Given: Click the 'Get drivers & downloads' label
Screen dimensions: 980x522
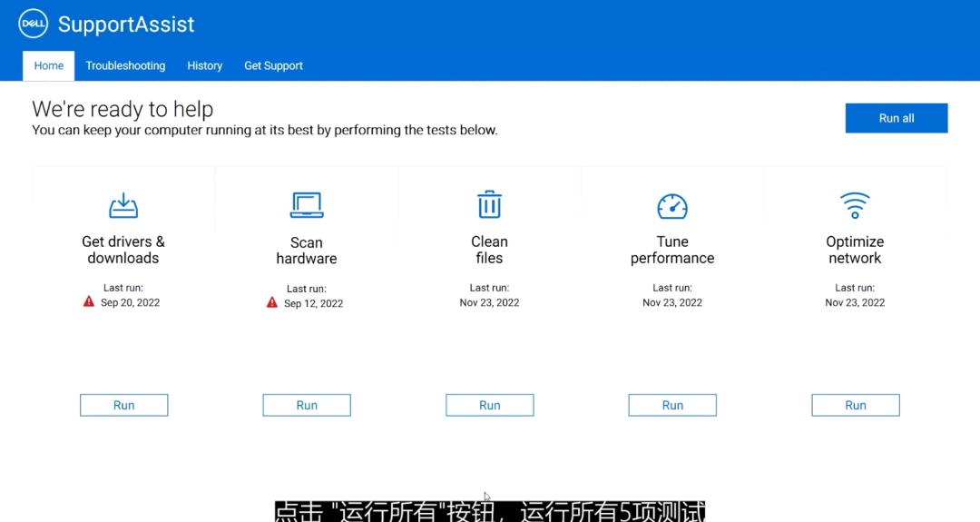Looking at the screenshot, I should pyautogui.click(x=123, y=250).
